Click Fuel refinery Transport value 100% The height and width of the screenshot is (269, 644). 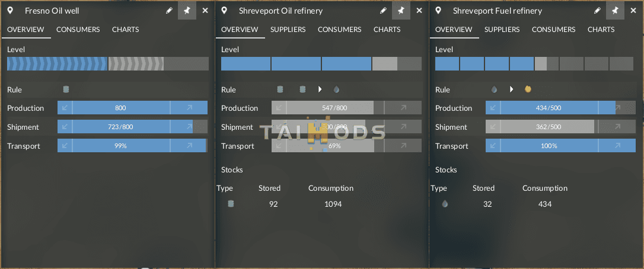click(x=549, y=146)
